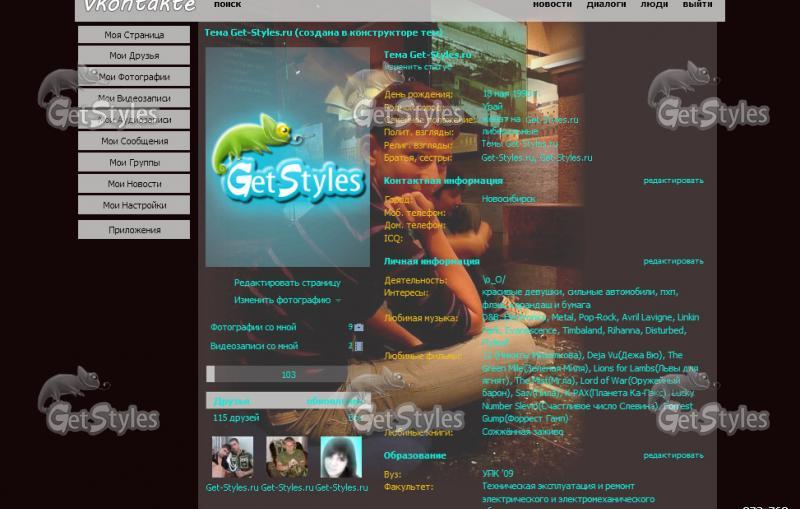Expand the Изменить фотографию dropdown arrow
800x509 pixels.
(x=338, y=301)
